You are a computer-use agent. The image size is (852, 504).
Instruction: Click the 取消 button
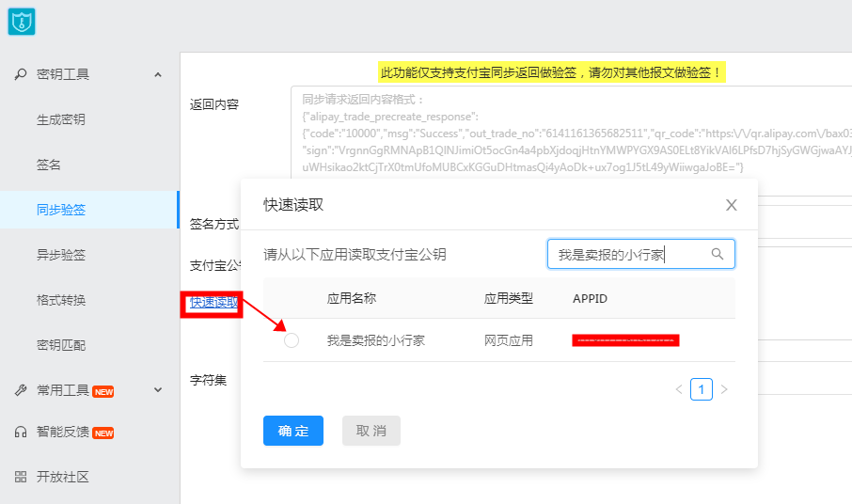click(x=371, y=431)
